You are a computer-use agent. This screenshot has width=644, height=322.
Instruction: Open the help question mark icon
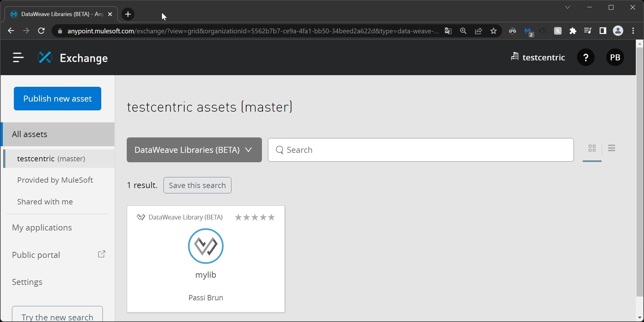[586, 58]
